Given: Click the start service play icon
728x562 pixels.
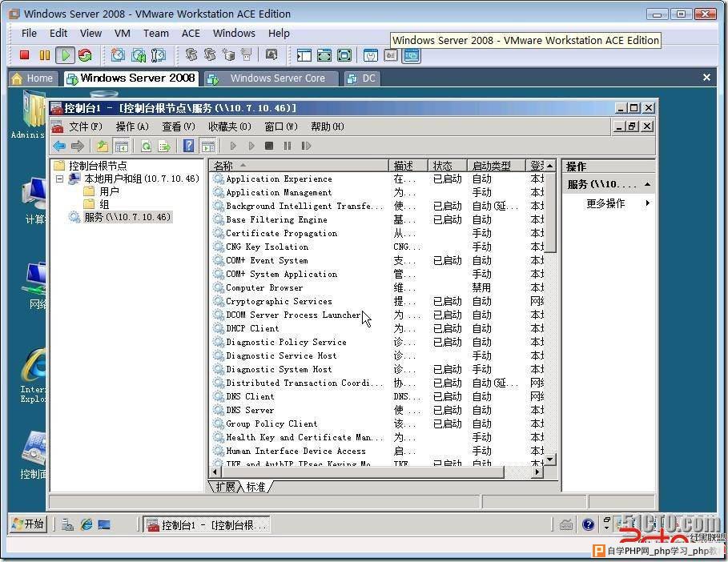Looking at the screenshot, I should click(233, 147).
